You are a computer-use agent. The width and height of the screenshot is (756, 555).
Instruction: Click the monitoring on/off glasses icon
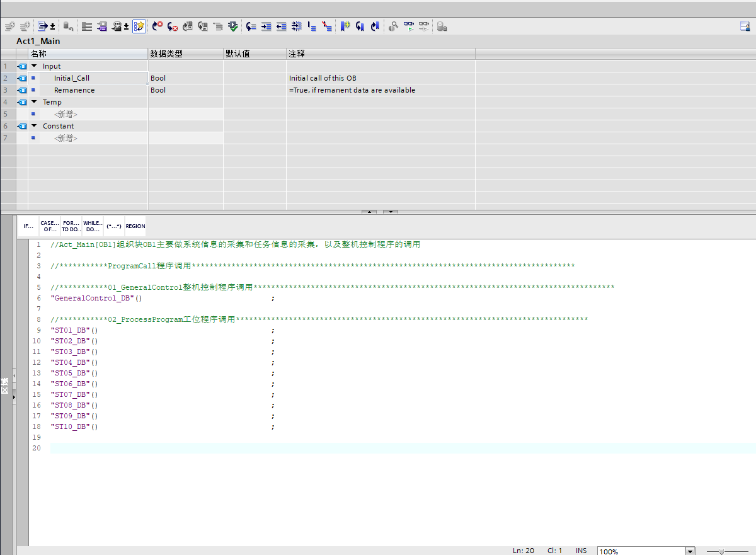point(409,26)
